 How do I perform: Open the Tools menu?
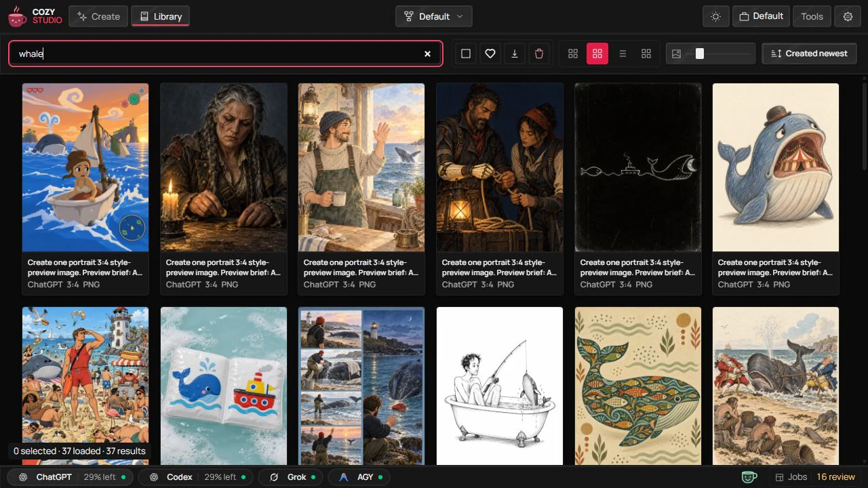click(x=812, y=16)
